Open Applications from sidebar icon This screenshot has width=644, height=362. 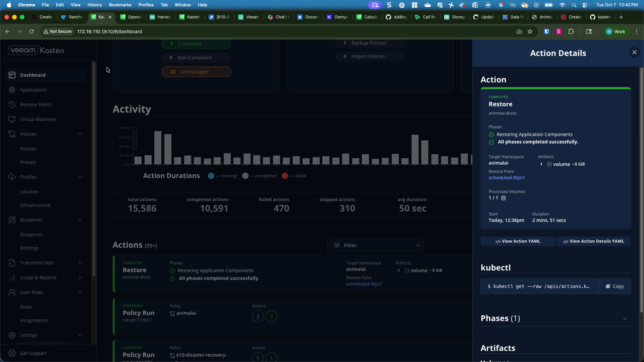[12, 90]
